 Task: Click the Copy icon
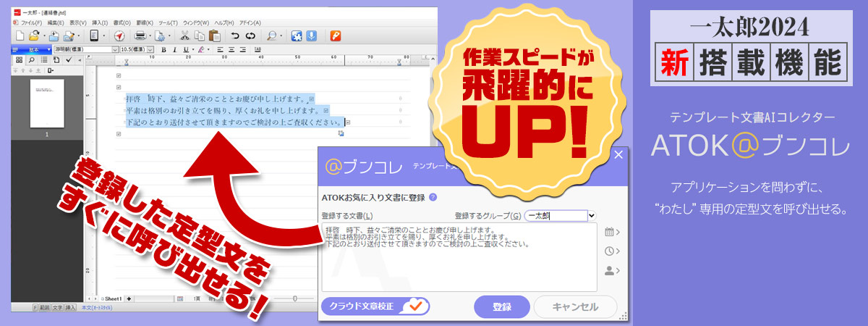[x=200, y=35]
